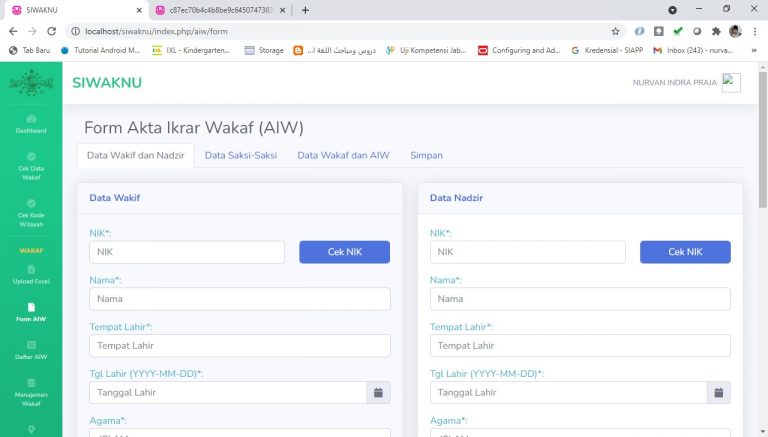Click the browser forward arrow
This screenshot has height=437, width=768.
32,31
